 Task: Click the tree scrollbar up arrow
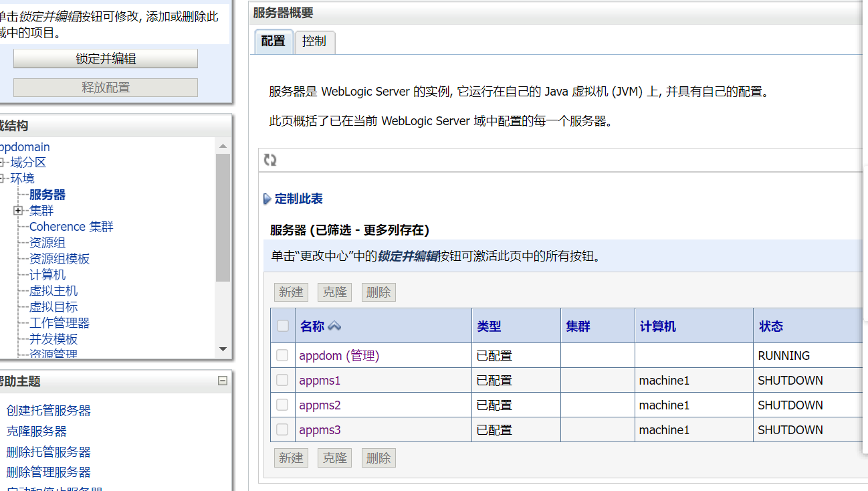point(223,145)
